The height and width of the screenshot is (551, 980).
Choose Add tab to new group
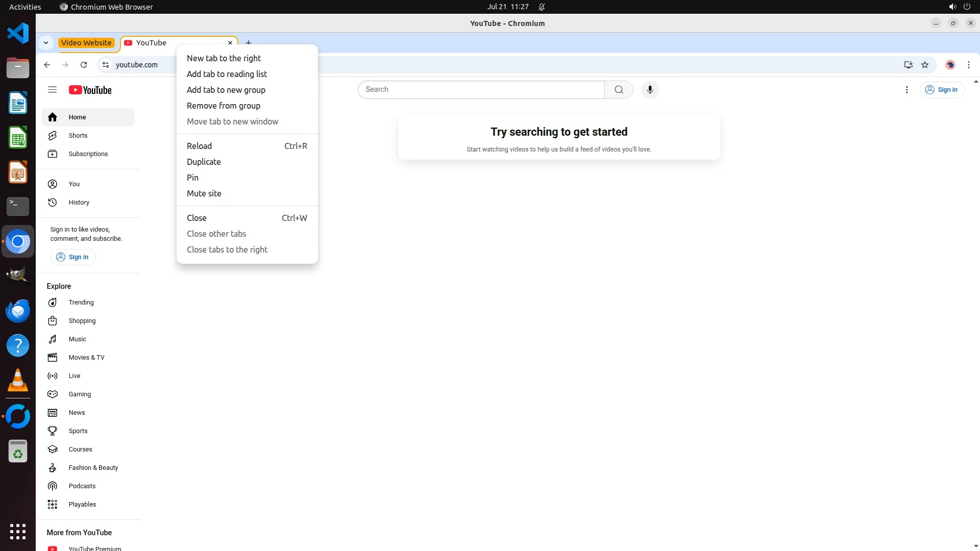(x=226, y=90)
